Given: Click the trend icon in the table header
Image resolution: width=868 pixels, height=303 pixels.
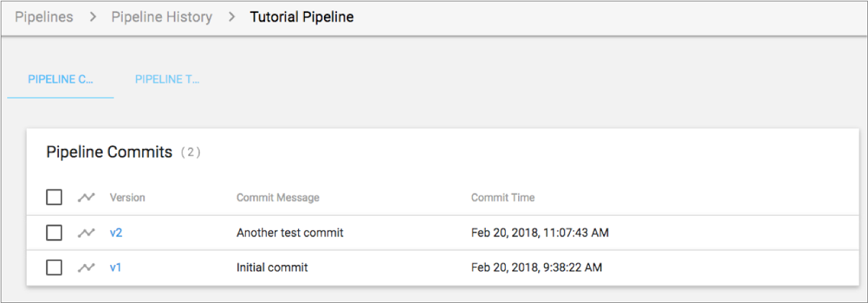Looking at the screenshot, I should pyautogui.click(x=86, y=197).
